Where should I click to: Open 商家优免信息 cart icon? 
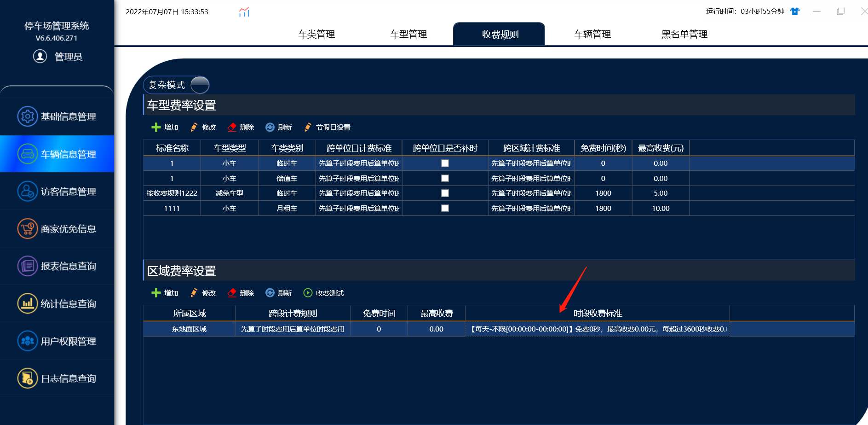tap(28, 228)
